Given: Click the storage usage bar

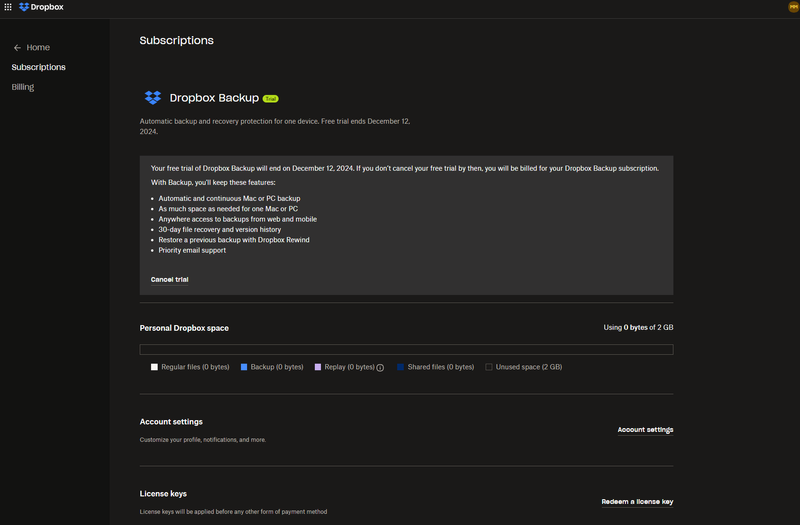Looking at the screenshot, I should (x=406, y=349).
